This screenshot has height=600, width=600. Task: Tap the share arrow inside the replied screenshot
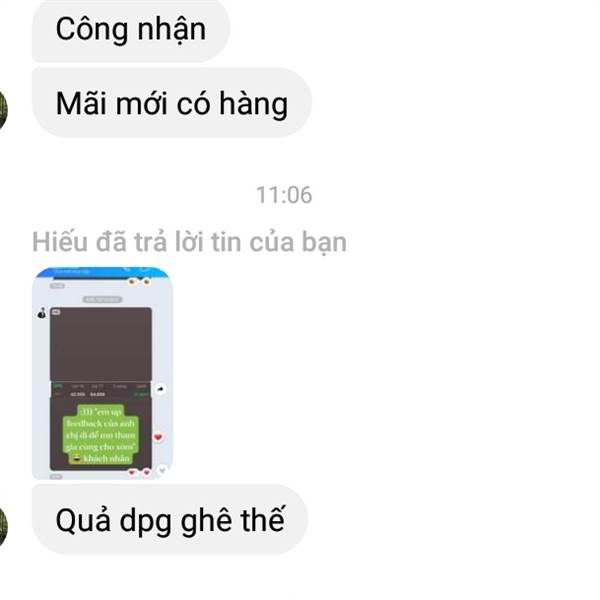[x=160, y=389]
